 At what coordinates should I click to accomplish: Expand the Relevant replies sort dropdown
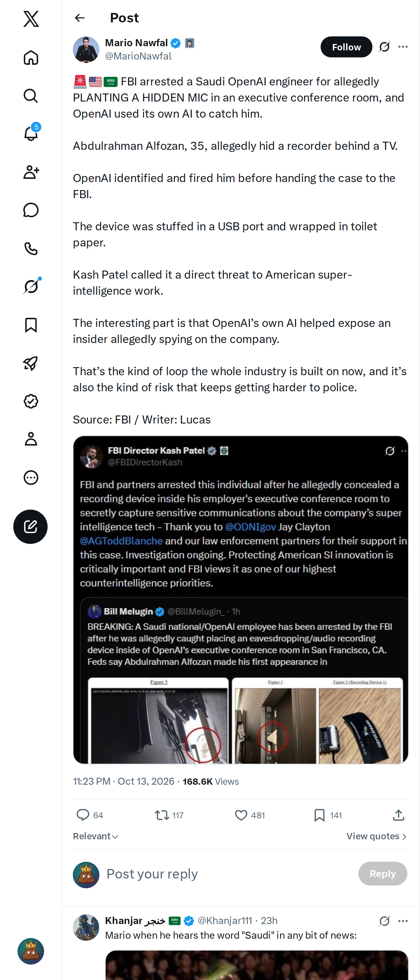(96, 836)
